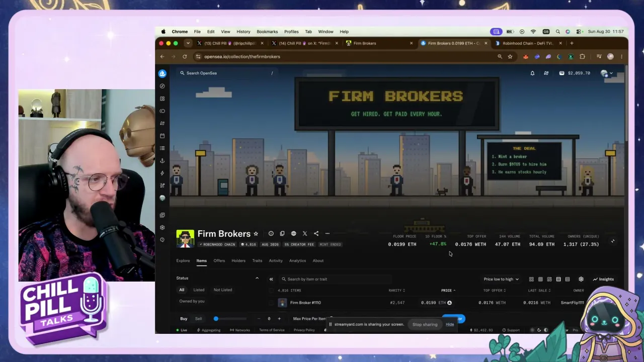This screenshot has height=362, width=644.
Task: Open the Settings gear icon in the sidebar
Action: 162,227
